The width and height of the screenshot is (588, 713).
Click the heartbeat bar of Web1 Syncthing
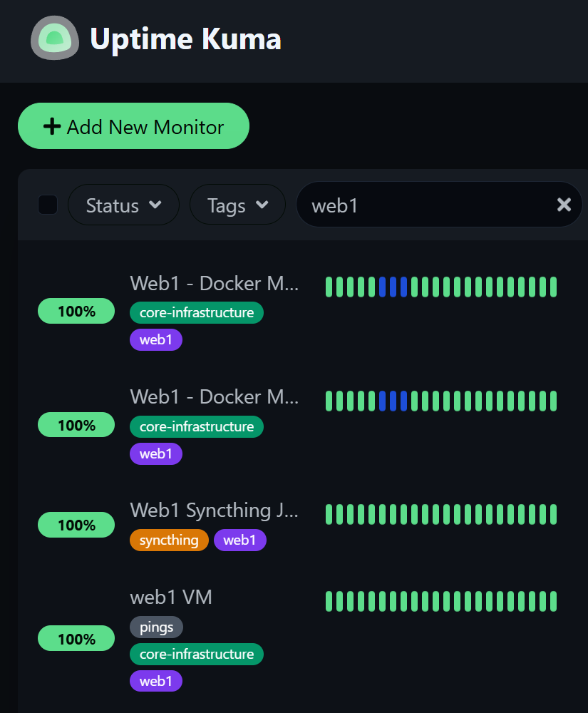point(441,514)
